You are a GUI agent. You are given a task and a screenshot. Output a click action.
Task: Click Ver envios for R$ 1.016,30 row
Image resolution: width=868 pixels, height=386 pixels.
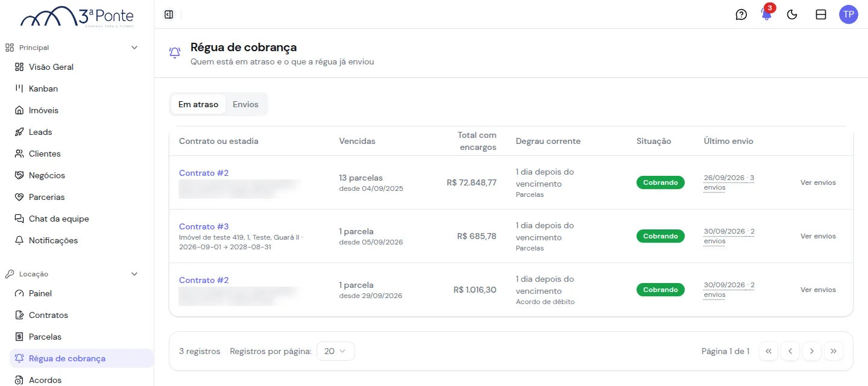818,290
